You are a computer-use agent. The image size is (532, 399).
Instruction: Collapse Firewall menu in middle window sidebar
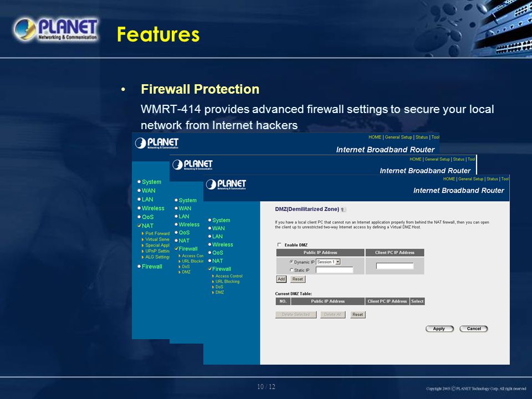pos(188,249)
